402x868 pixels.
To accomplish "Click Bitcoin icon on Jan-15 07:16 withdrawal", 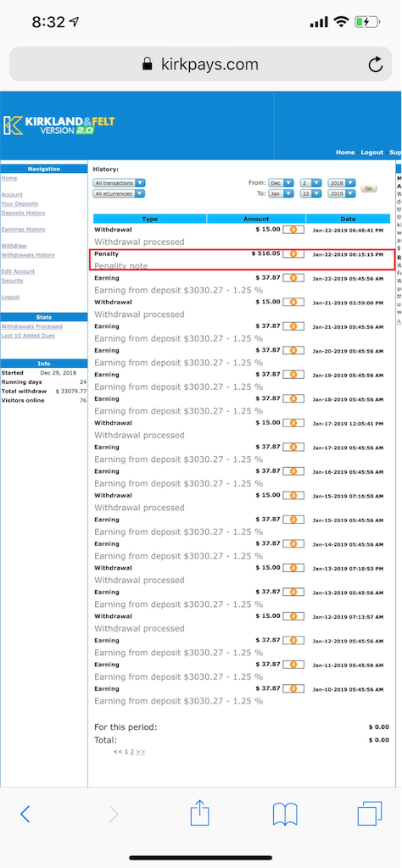I will click(293, 495).
